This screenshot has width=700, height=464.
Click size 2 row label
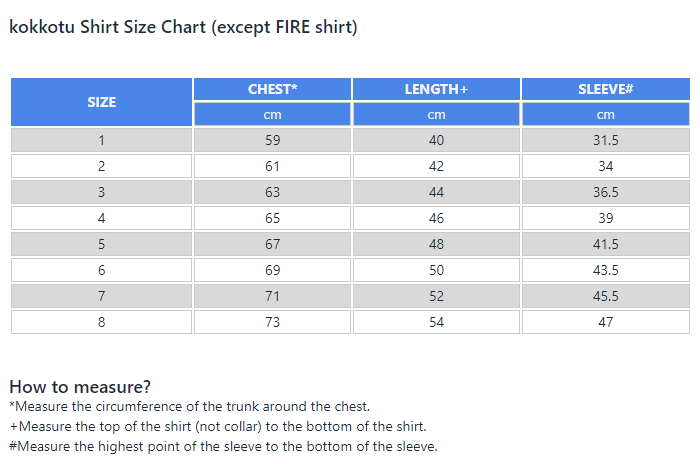click(x=101, y=166)
